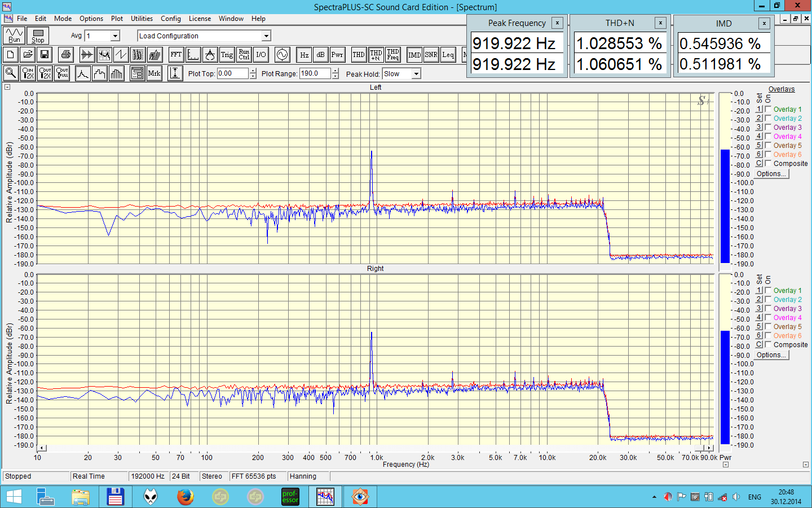Open the Config menu
Viewport: 812px width, 508px height.
tap(170, 19)
